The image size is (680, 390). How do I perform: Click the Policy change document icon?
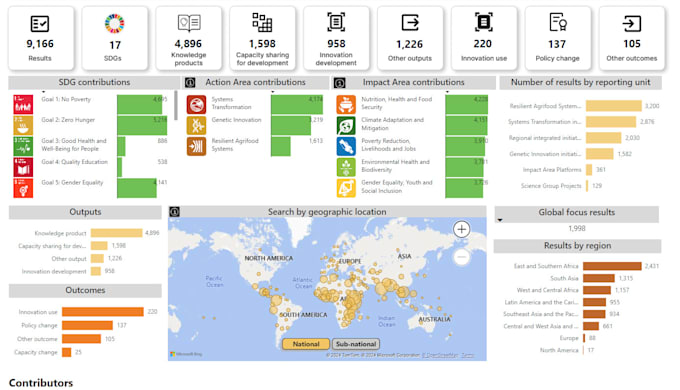tap(558, 23)
